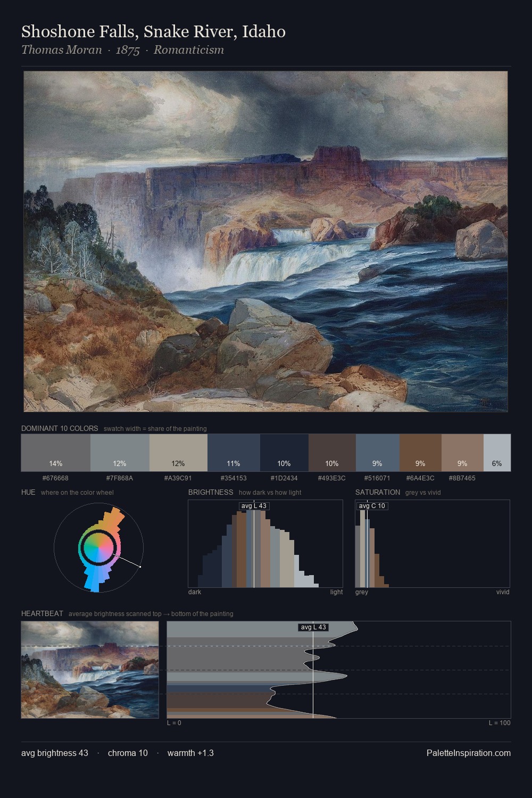Image resolution: width=532 pixels, height=798 pixels.
Task: Click the year "1875" in subtitle
Action: point(128,50)
